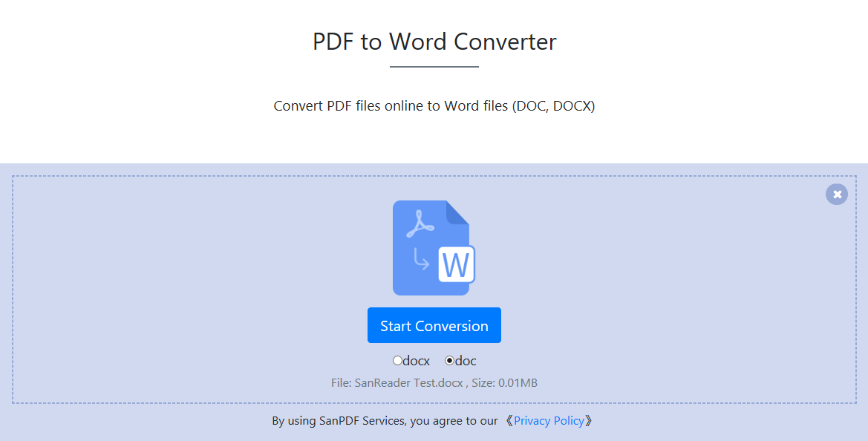Click Start Conversion to convert the PDF
Screen dimensions: 868x441
click(434, 325)
